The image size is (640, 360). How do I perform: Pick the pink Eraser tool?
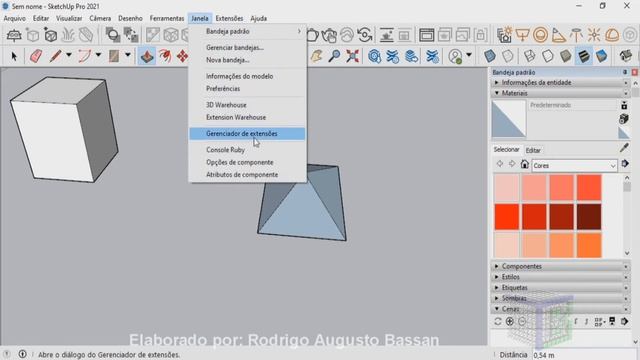click(36, 56)
